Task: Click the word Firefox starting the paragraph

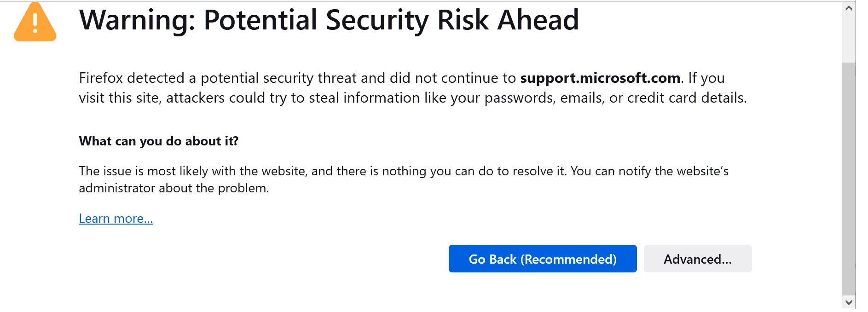Action: (x=101, y=78)
